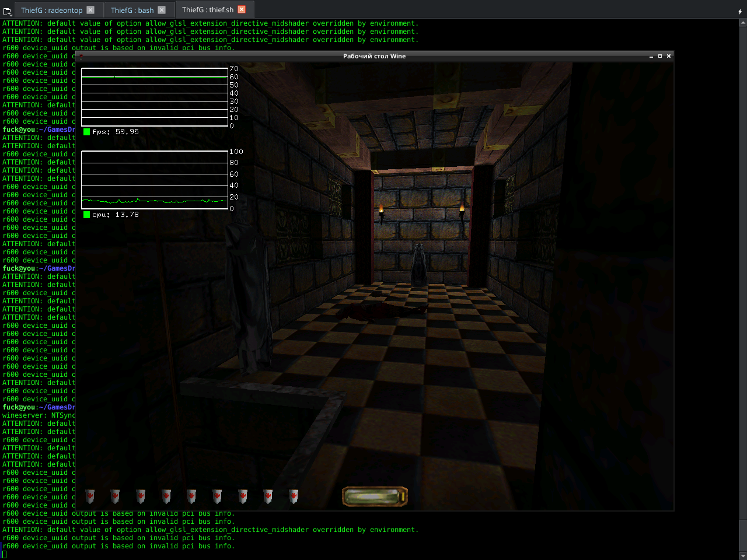Click the green fps legend square
This screenshot has height=560, width=747.
86,132
